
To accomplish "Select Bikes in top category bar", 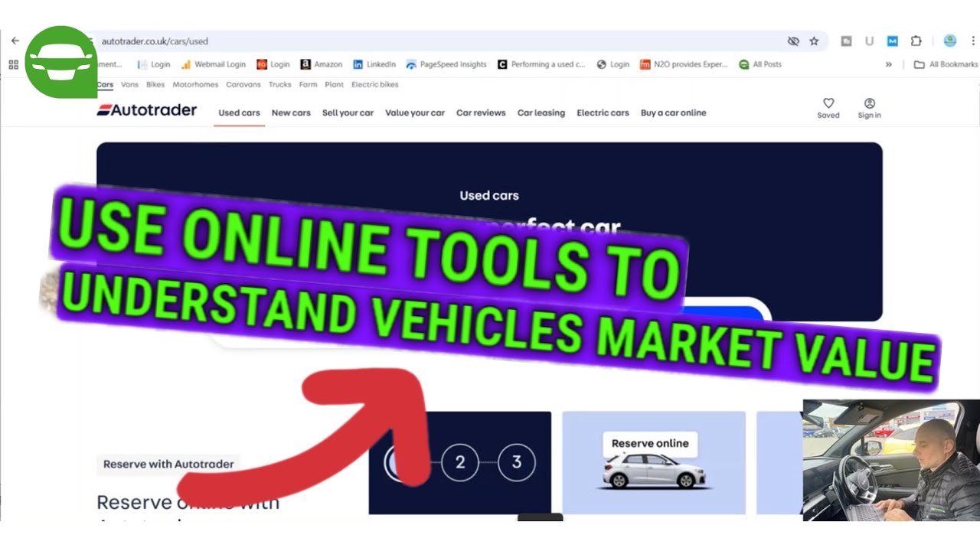I will [x=155, y=85].
